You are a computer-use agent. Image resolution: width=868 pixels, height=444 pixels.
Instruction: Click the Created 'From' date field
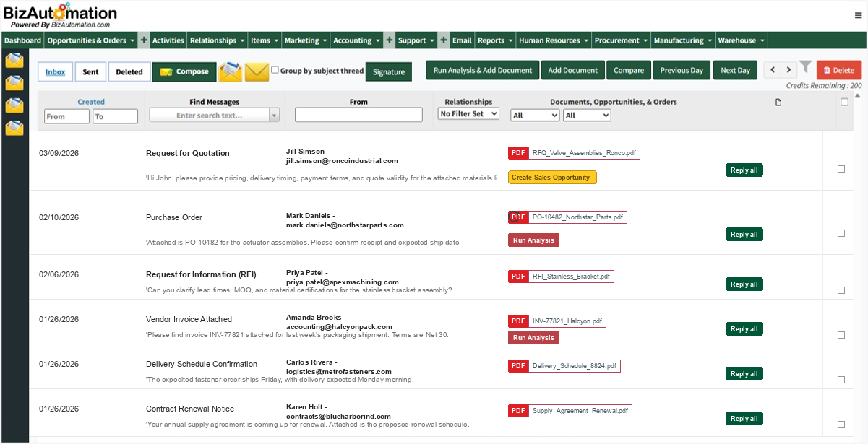click(66, 116)
